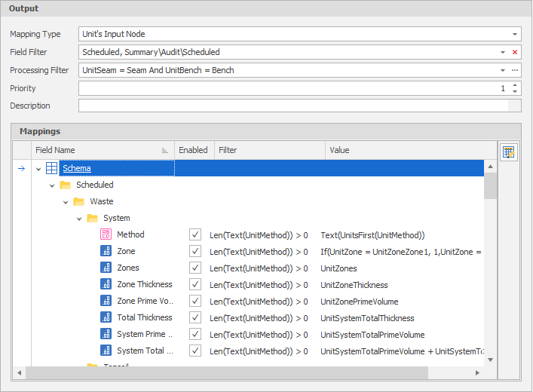Toggle the Zones row Enabled checkbox
Screen dimensions: 533x392
coord(195,268)
